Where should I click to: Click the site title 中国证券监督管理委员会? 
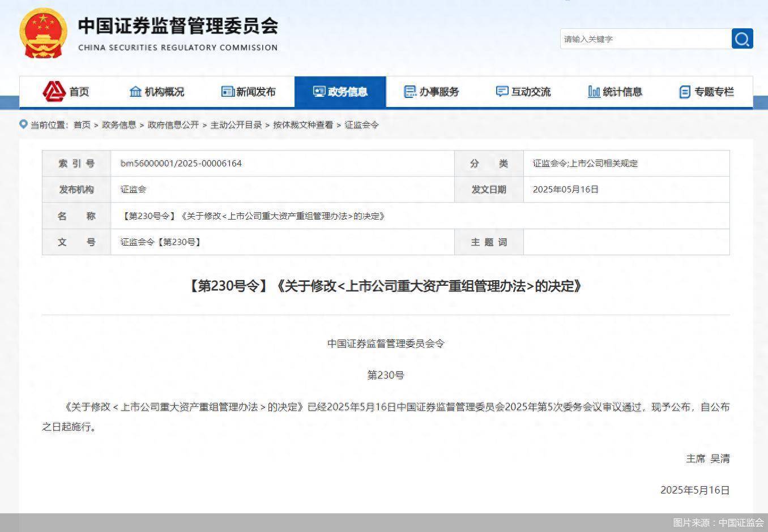(x=178, y=25)
